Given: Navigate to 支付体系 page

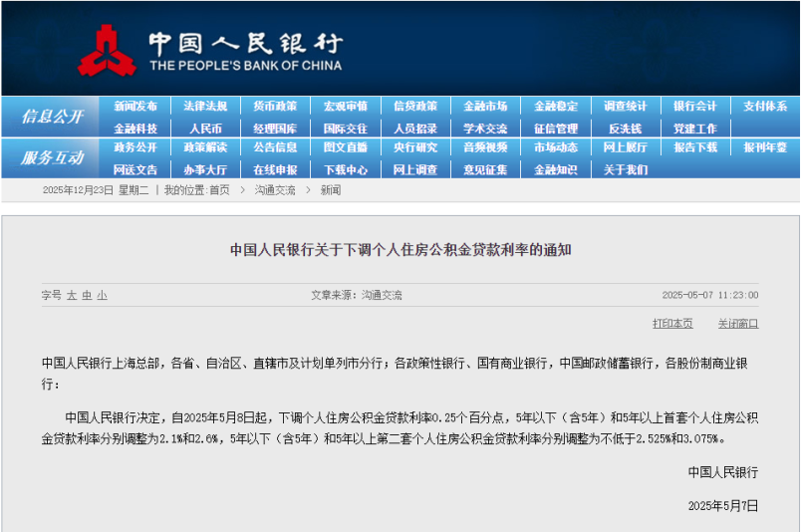Looking at the screenshot, I should click(x=764, y=107).
